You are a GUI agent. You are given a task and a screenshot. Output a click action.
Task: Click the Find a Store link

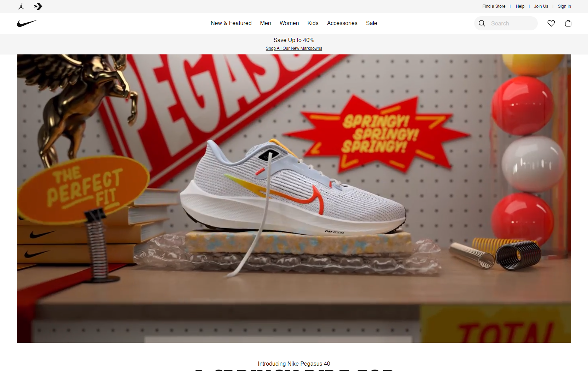coord(494,6)
